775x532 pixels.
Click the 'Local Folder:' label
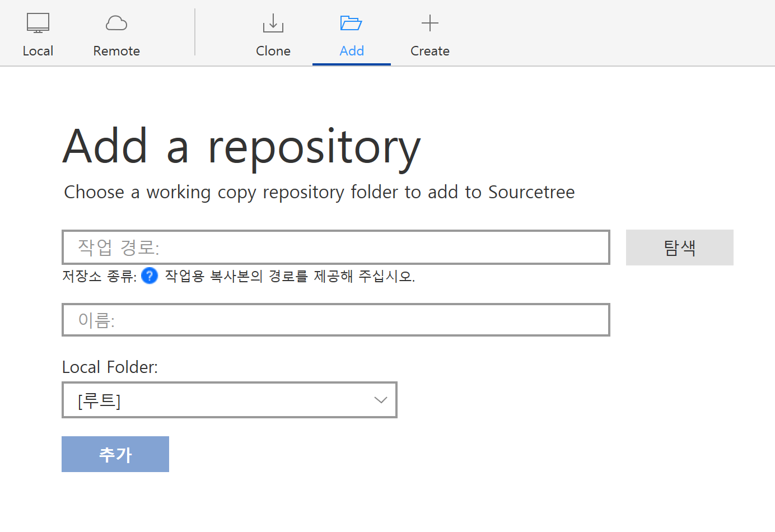(110, 367)
